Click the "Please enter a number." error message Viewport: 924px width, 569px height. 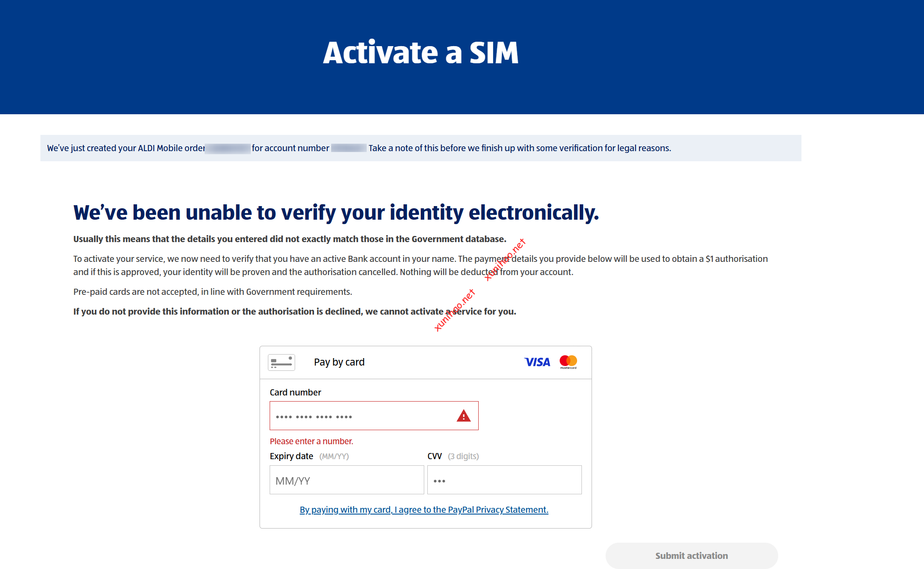click(311, 441)
